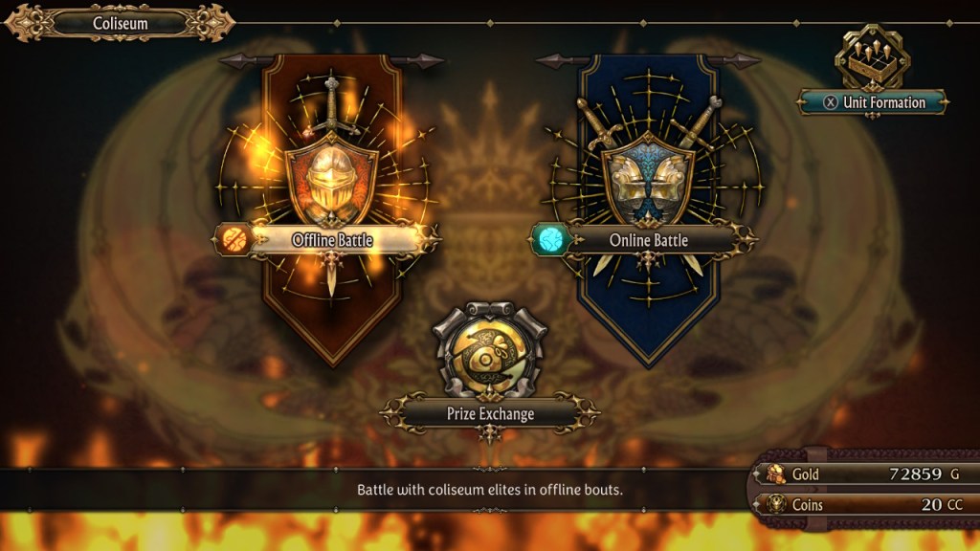Click the Unit Formation button

[873, 102]
